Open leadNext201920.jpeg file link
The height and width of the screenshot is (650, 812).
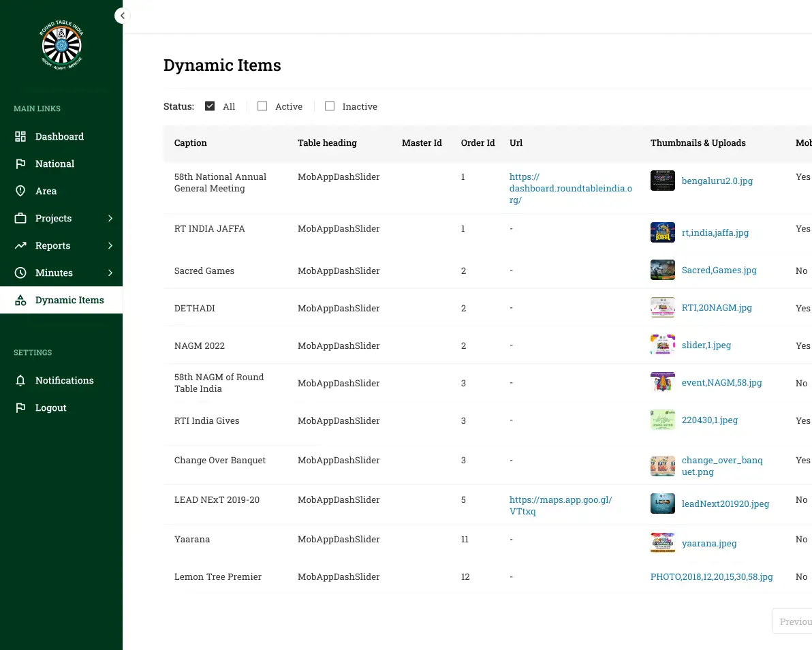(725, 504)
